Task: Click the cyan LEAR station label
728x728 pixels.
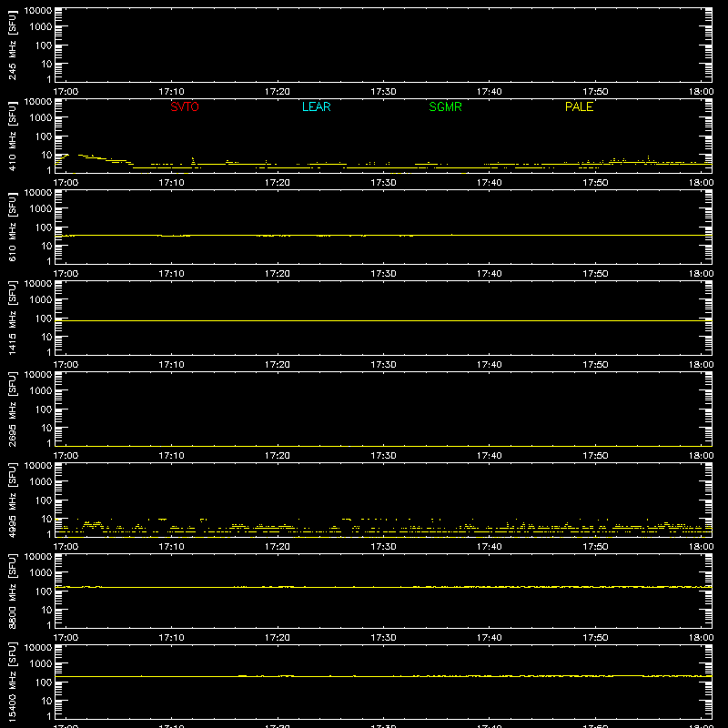Action: (x=316, y=106)
